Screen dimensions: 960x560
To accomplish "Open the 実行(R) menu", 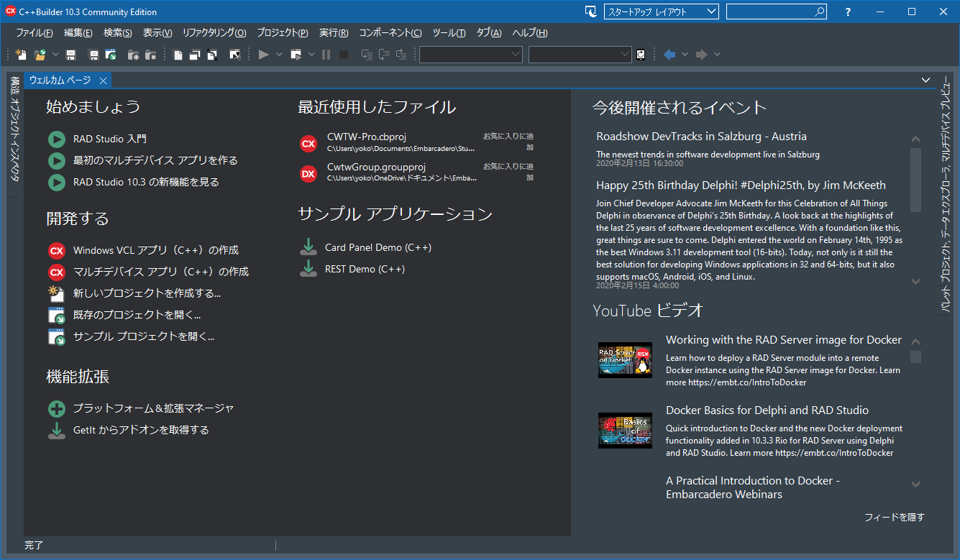I will coord(334,33).
